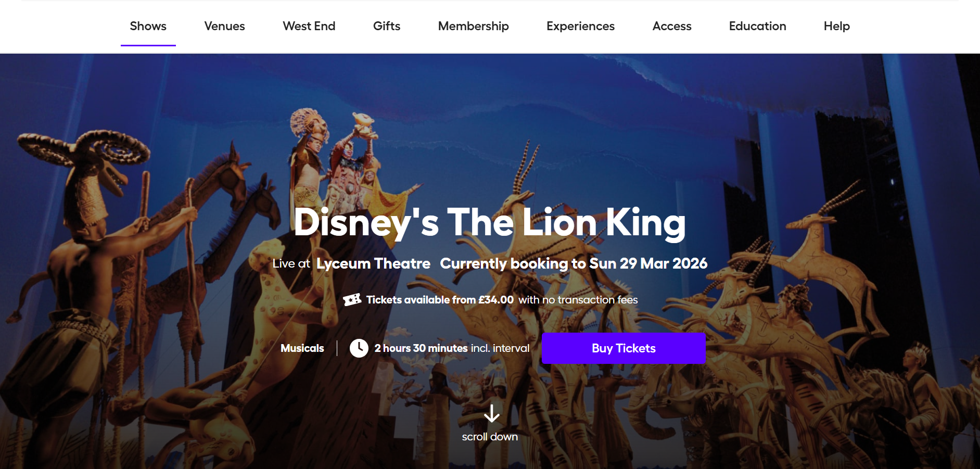Click the scroll down arrow icon

click(x=491, y=414)
